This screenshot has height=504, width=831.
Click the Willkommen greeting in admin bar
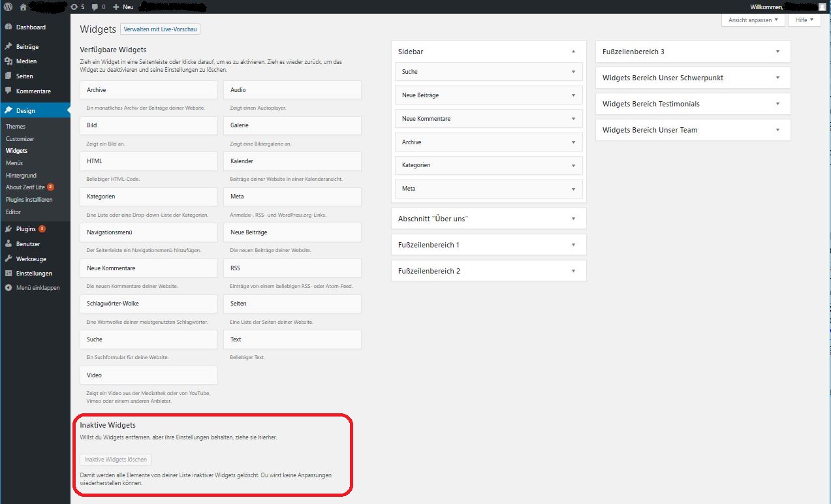767,7
